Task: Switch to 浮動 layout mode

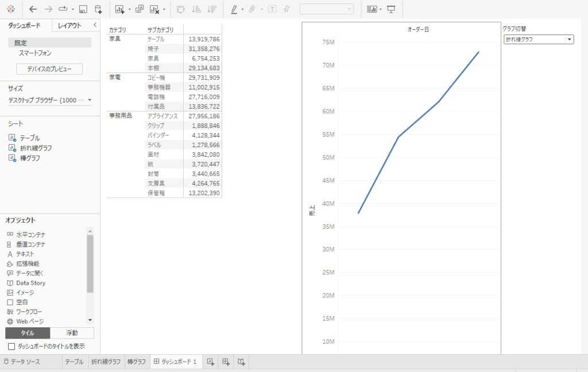Action: [x=72, y=333]
